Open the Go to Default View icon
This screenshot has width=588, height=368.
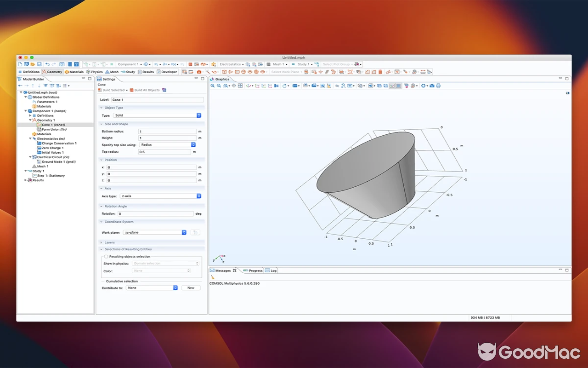click(249, 86)
